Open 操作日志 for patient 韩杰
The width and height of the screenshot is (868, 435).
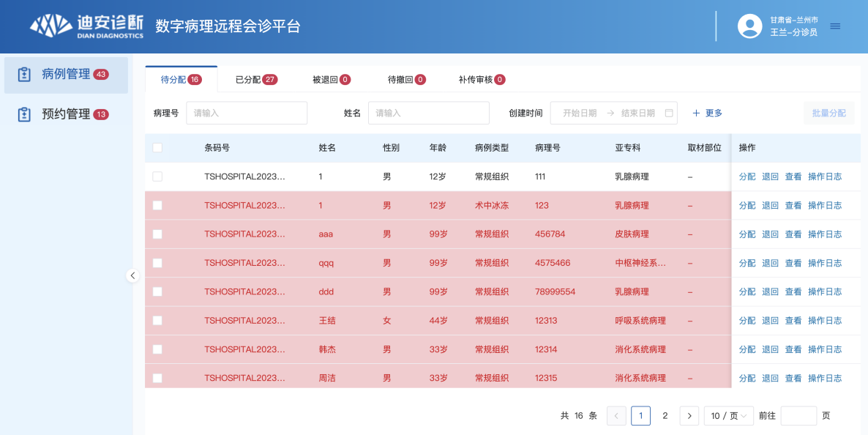824,349
